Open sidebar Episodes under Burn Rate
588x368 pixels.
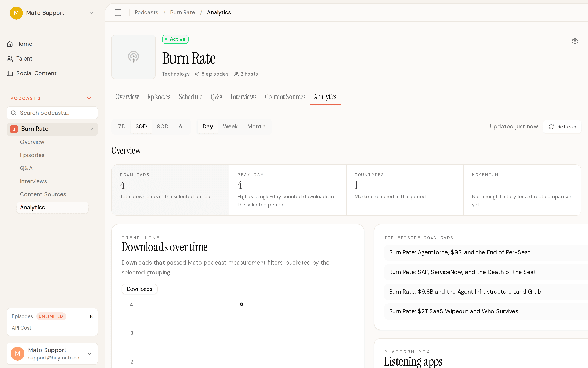32,155
